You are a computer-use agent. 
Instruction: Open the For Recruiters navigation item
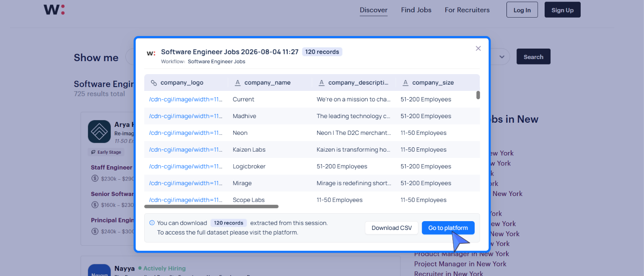(x=467, y=10)
